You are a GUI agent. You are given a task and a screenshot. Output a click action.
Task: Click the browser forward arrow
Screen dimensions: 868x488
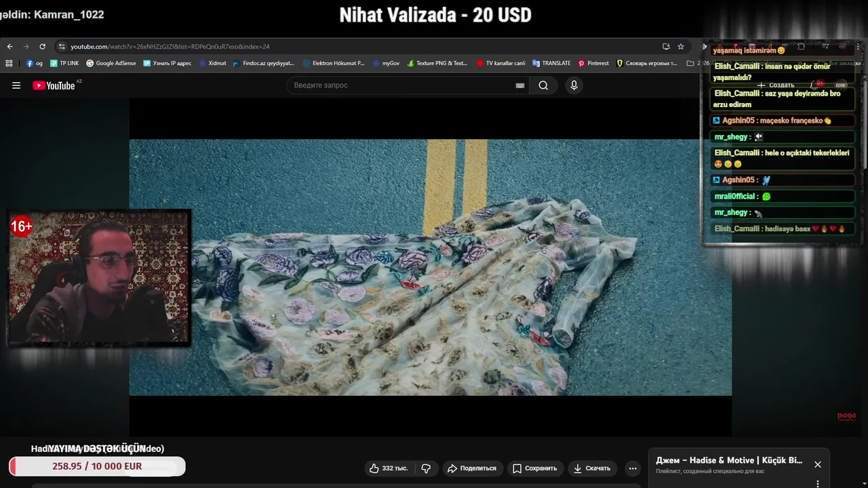pyautogui.click(x=26, y=47)
